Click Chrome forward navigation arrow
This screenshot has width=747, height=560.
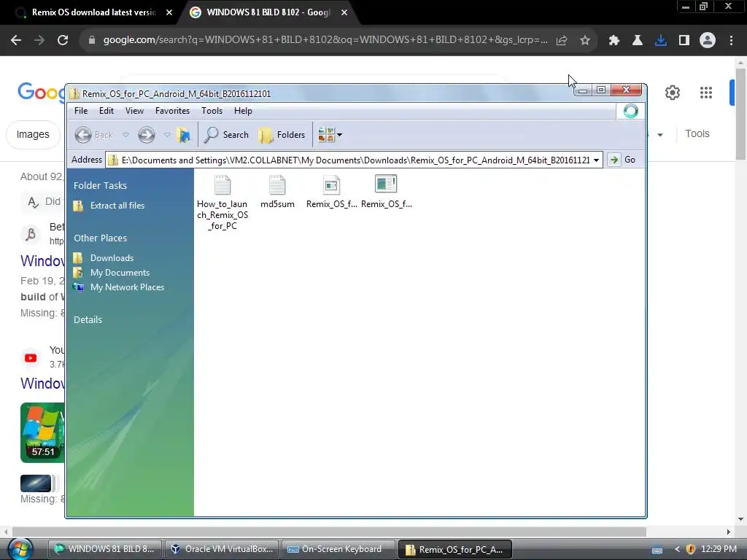pyautogui.click(x=39, y=41)
